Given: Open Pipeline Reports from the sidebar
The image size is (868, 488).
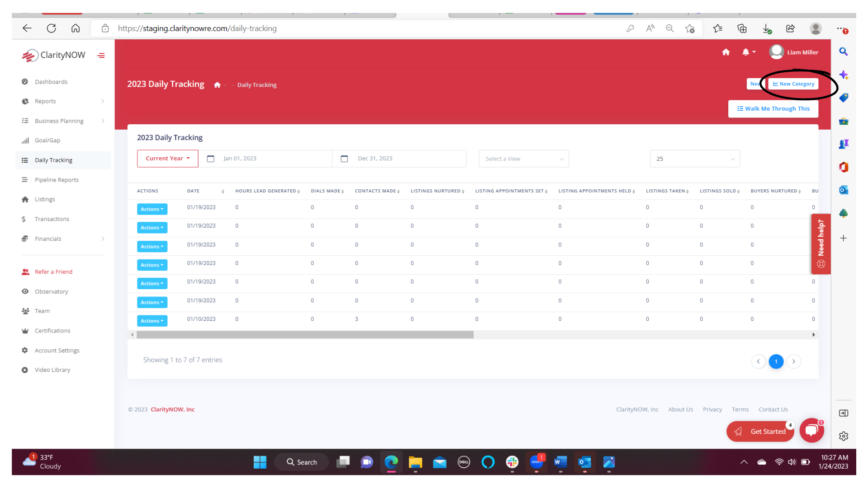Looking at the screenshot, I should coord(57,180).
